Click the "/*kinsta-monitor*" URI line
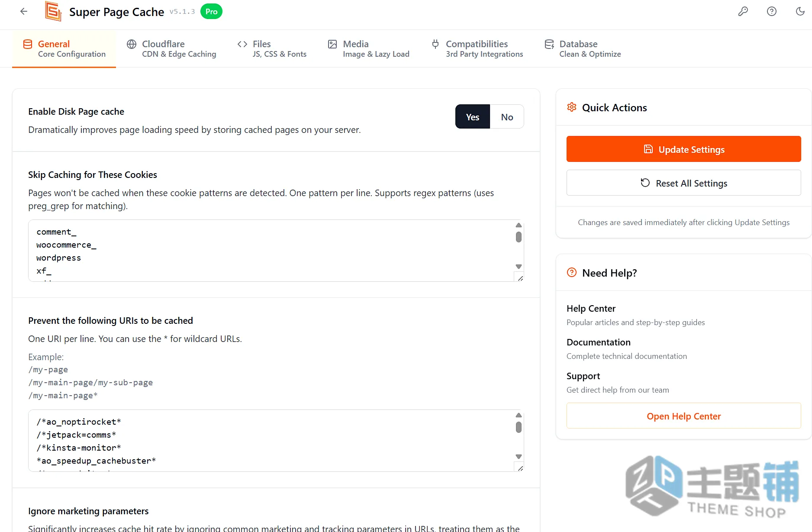 [x=79, y=448]
